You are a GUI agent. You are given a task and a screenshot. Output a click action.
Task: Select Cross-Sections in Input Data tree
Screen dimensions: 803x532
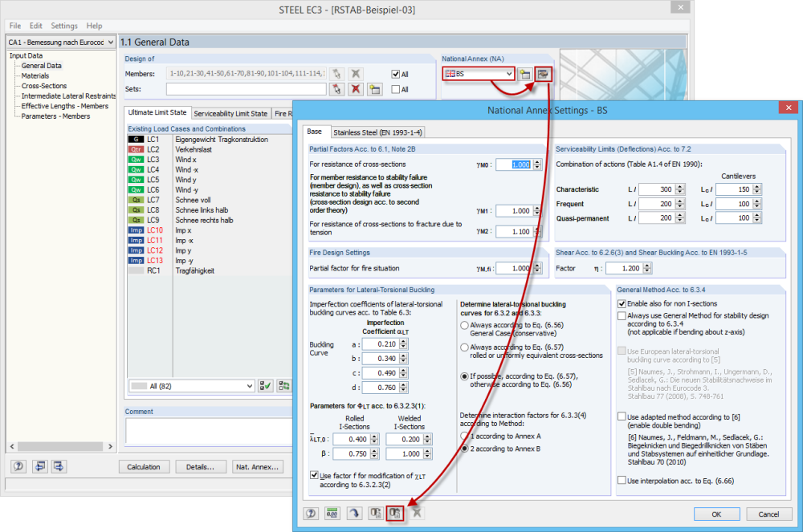(x=44, y=86)
